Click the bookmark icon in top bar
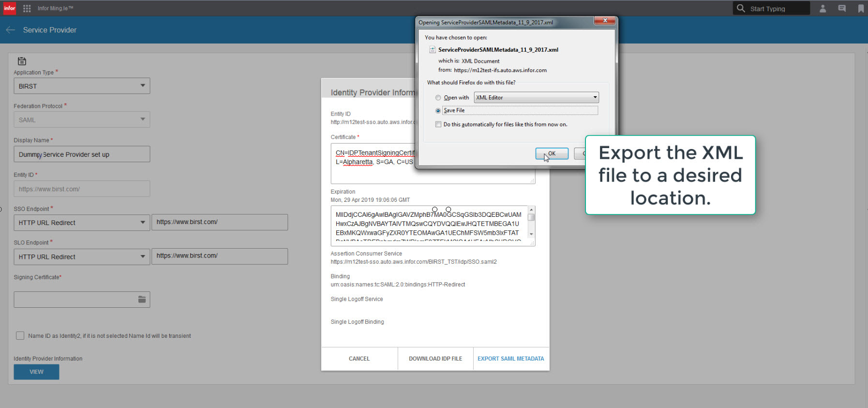The width and height of the screenshot is (868, 408). click(x=861, y=8)
